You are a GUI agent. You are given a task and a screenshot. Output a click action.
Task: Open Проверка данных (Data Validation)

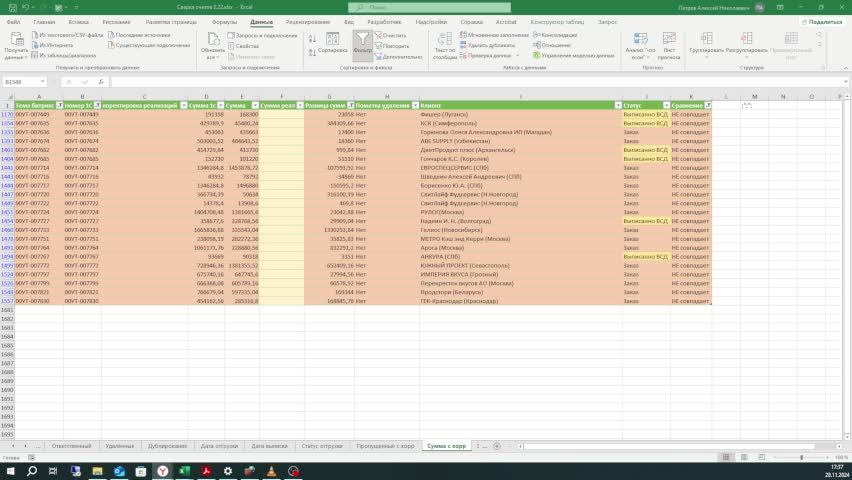[x=485, y=55]
